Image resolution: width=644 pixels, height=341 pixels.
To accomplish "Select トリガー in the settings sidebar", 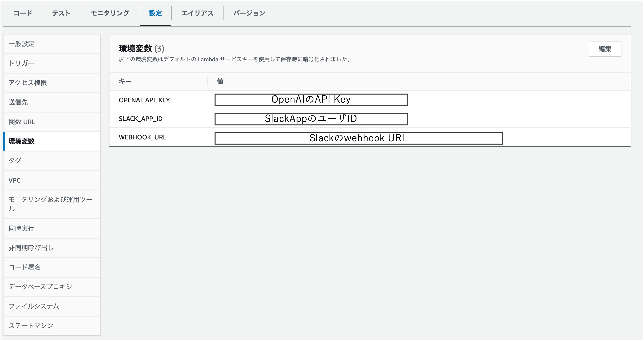I will (x=21, y=63).
